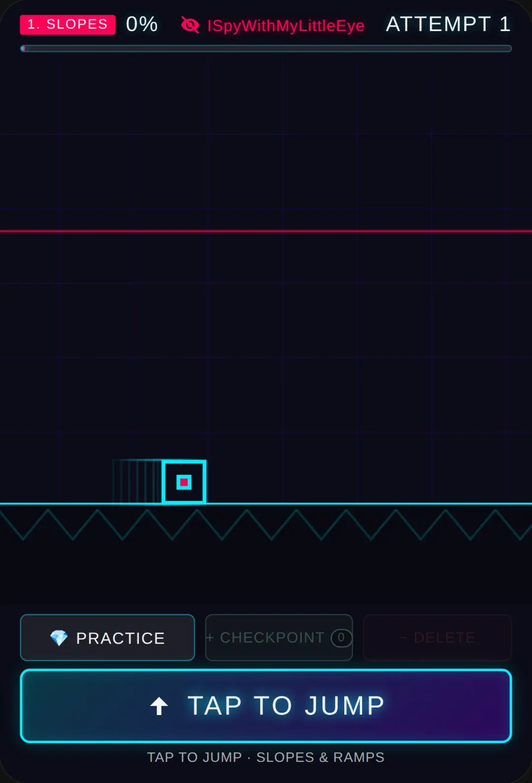Click 'TAP TO JUMP · SLOPES & RAMPS' caption
Screen dimensions: 532x783
(x=266, y=757)
